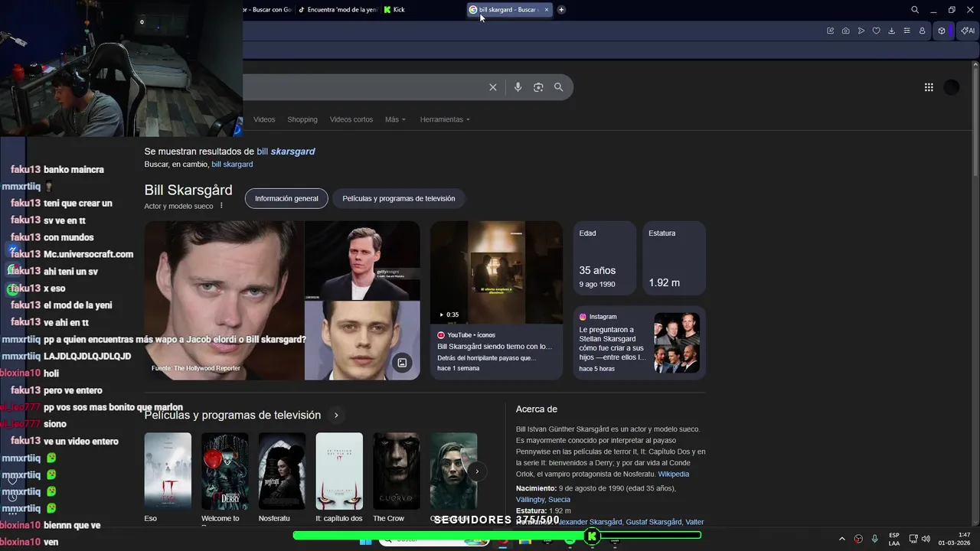Open the image gallery icon on photo
Image resolution: width=980 pixels, height=551 pixels.
pos(402,363)
